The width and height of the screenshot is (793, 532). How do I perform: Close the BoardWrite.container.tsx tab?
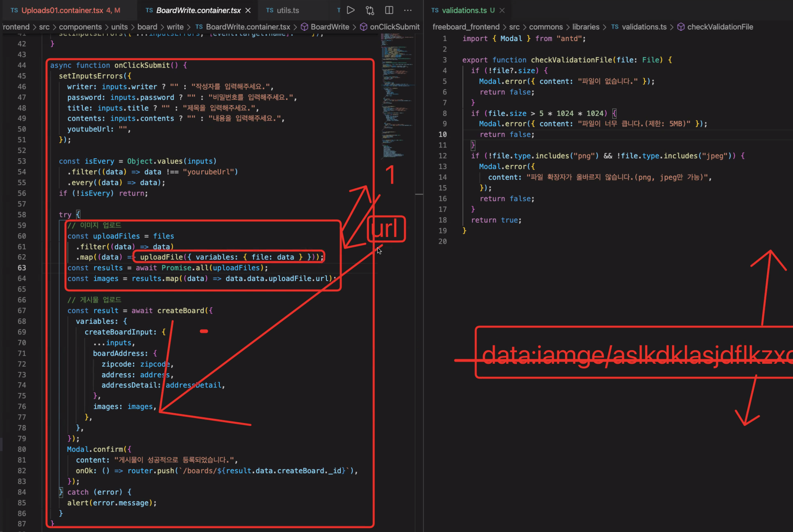[x=248, y=10]
